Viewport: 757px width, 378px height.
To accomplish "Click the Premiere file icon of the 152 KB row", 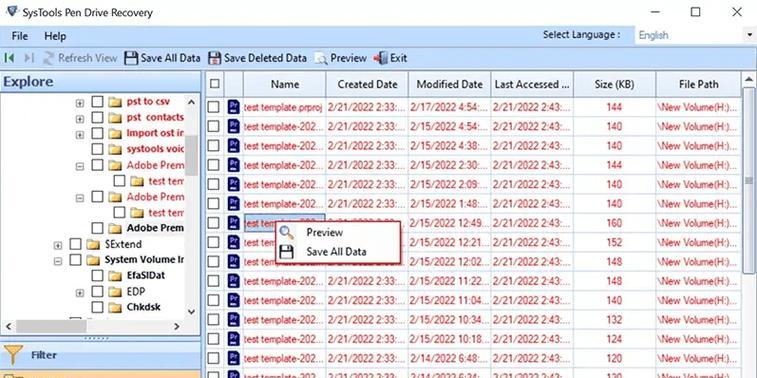I will [x=234, y=242].
